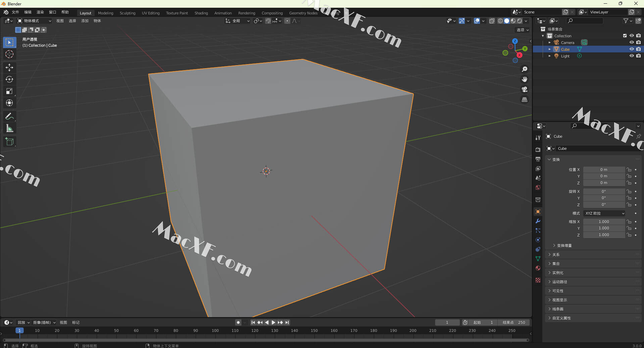644x348 pixels.
Task: Switch to the Sculpting workspace tab
Action: [128, 13]
